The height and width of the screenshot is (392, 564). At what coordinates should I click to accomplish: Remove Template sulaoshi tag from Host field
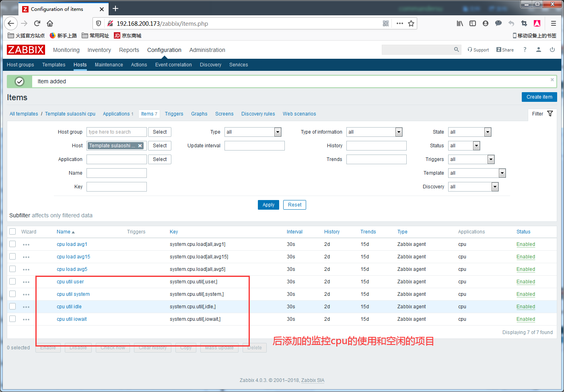click(x=140, y=146)
